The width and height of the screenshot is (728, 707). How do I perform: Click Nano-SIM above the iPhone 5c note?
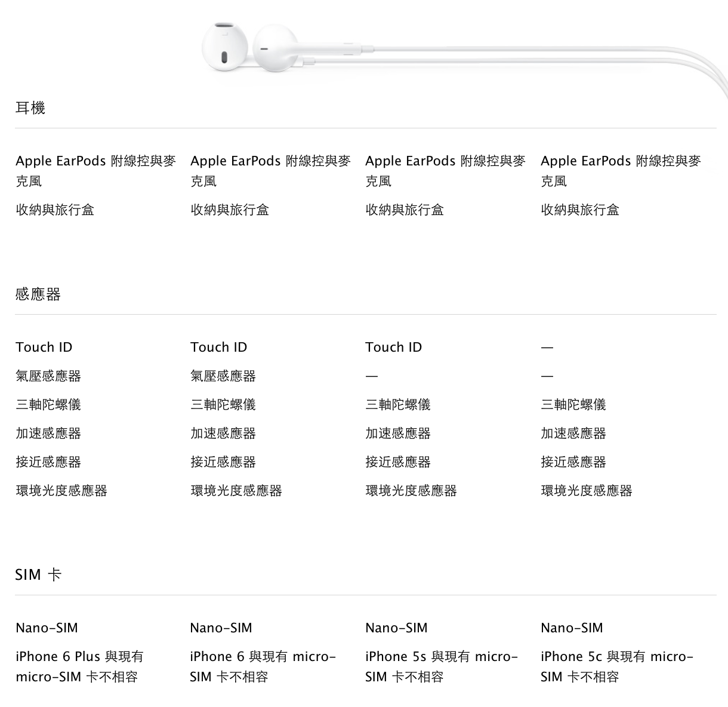pyautogui.click(x=572, y=628)
